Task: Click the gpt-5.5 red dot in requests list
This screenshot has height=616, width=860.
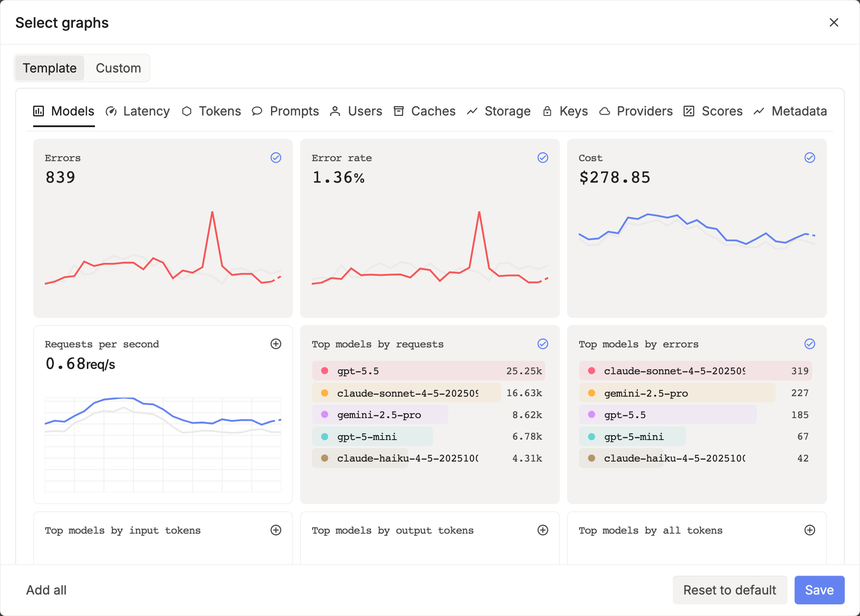Action: tap(325, 371)
